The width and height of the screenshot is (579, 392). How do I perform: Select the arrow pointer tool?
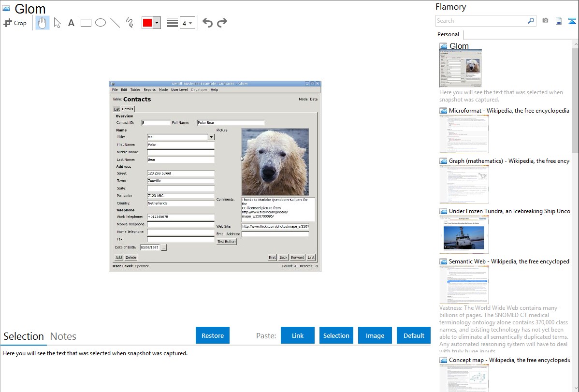click(x=58, y=23)
